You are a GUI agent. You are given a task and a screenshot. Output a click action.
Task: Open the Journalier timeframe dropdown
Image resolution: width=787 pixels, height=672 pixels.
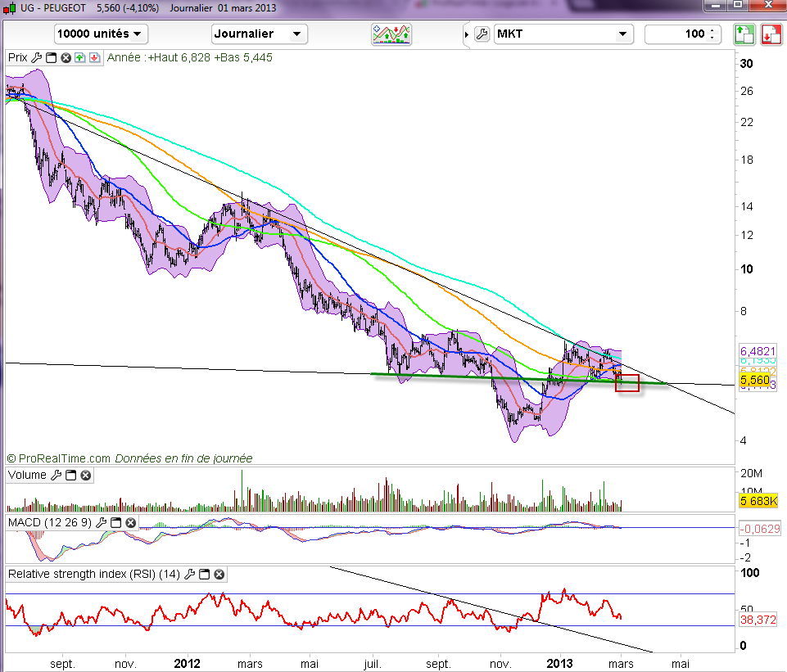click(x=259, y=34)
